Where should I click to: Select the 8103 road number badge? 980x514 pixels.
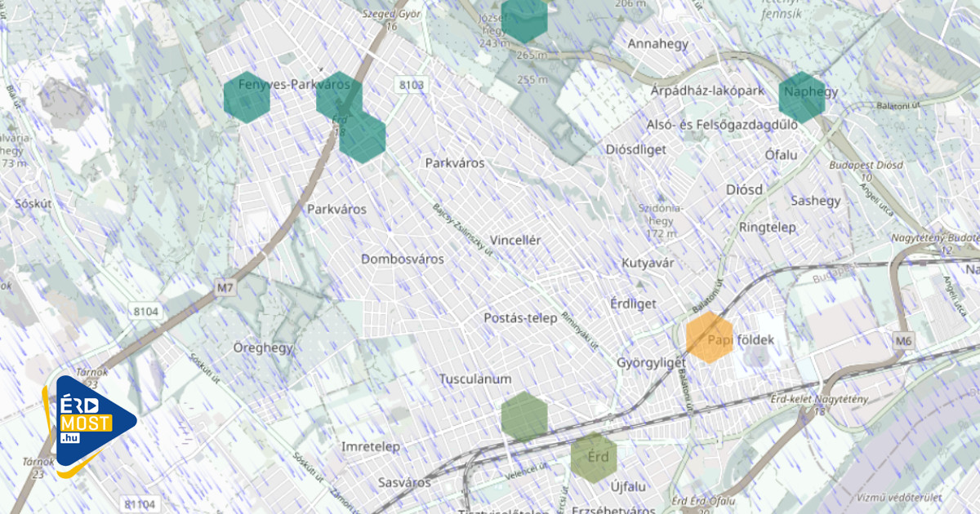[412, 85]
